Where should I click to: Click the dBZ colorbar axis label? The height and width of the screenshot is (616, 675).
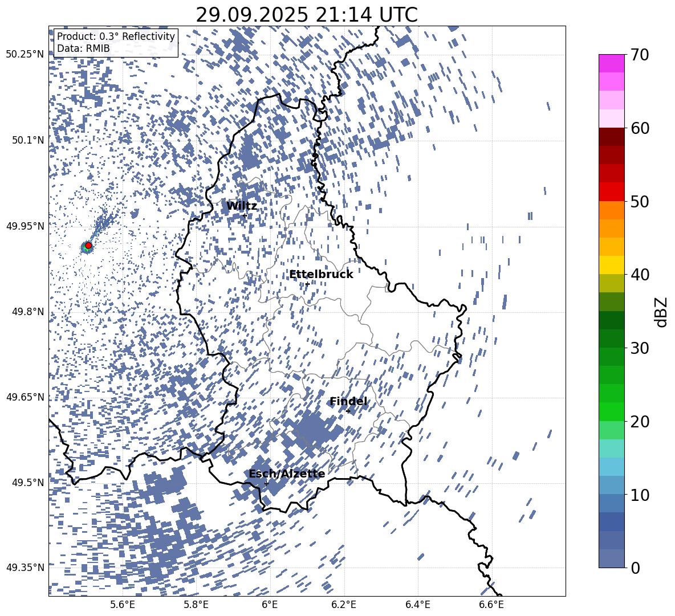[662, 312]
